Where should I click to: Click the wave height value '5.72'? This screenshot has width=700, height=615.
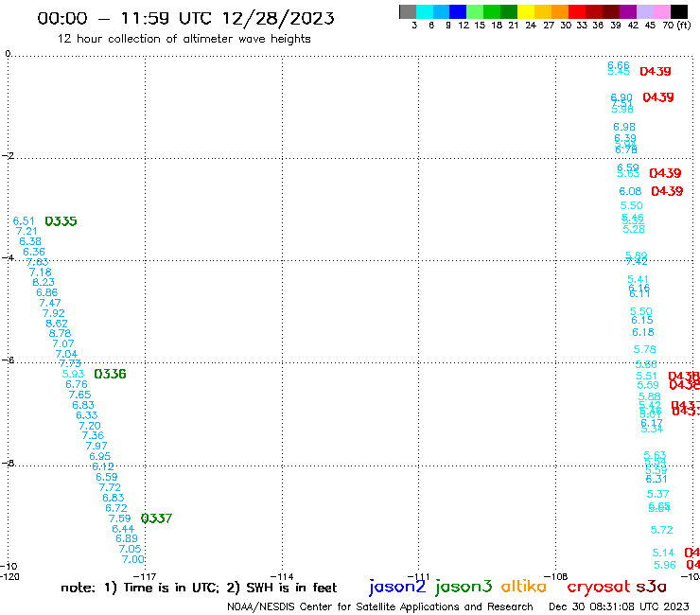pyautogui.click(x=661, y=530)
